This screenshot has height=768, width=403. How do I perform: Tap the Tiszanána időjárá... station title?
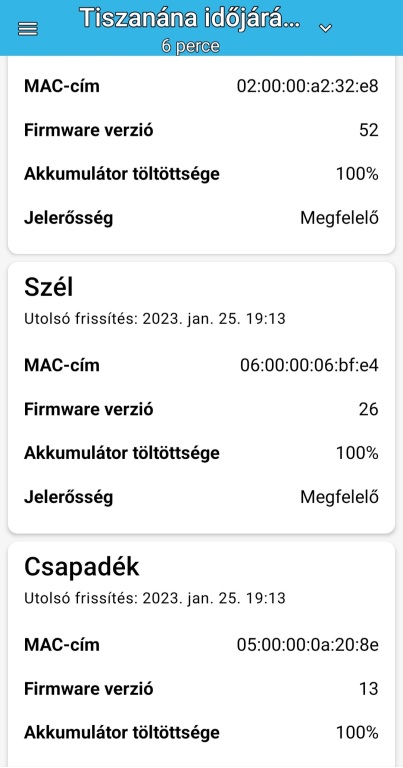[x=190, y=20]
